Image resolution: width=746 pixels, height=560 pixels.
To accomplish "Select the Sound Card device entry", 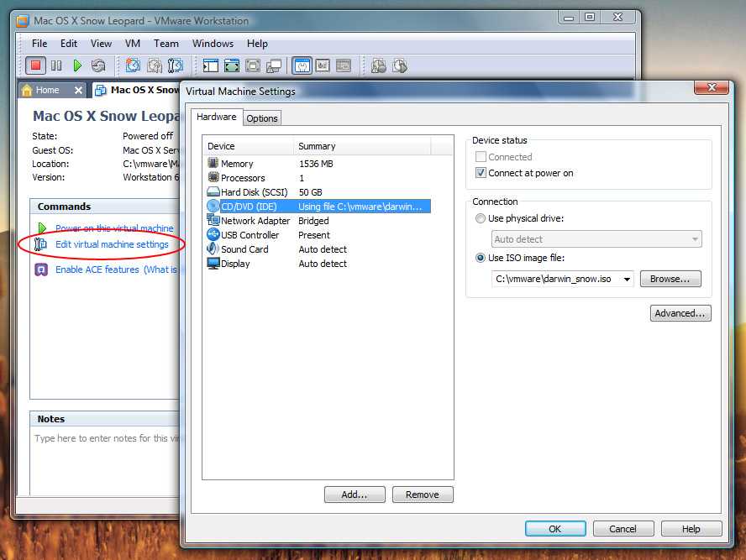I will click(244, 249).
